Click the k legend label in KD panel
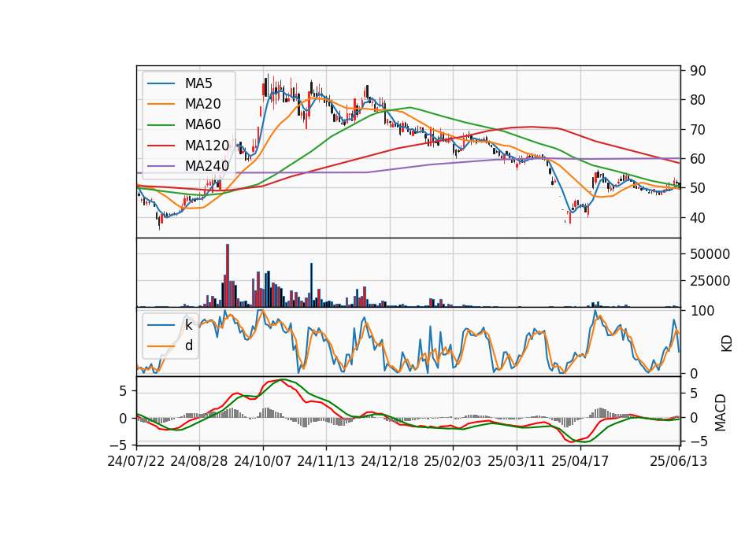The width and height of the screenshot is (756, 543). (x=188, y=325)
